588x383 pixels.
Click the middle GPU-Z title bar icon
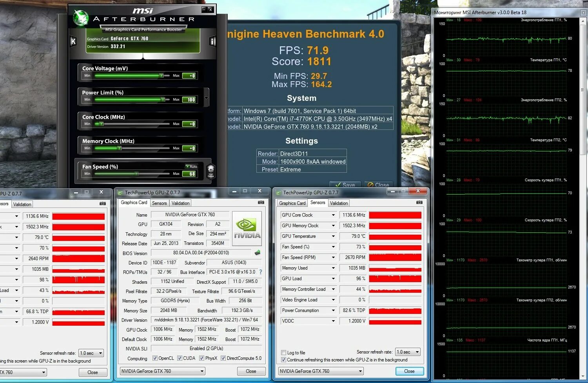pyautogui.click(x=120, y=193)
